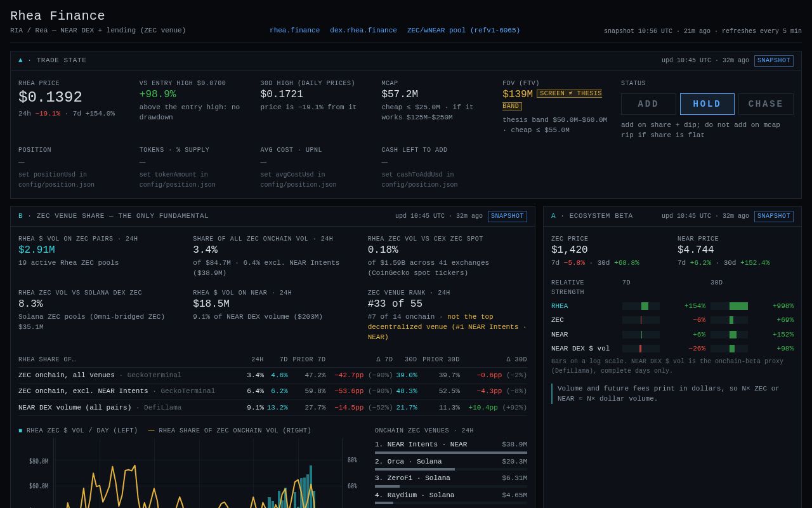This screenshot has width=812, height=508.
Task: Click the PRIOR 7D column header
Action: click(309, 359)
